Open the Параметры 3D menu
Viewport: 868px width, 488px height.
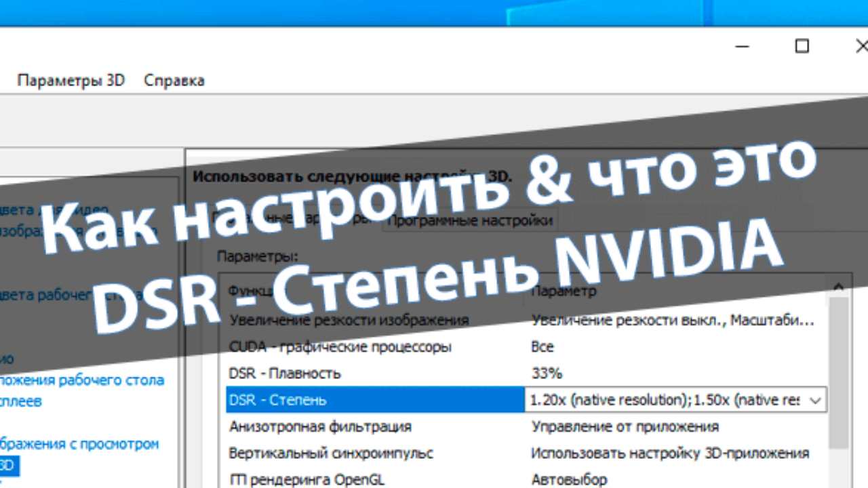[71, 80]
